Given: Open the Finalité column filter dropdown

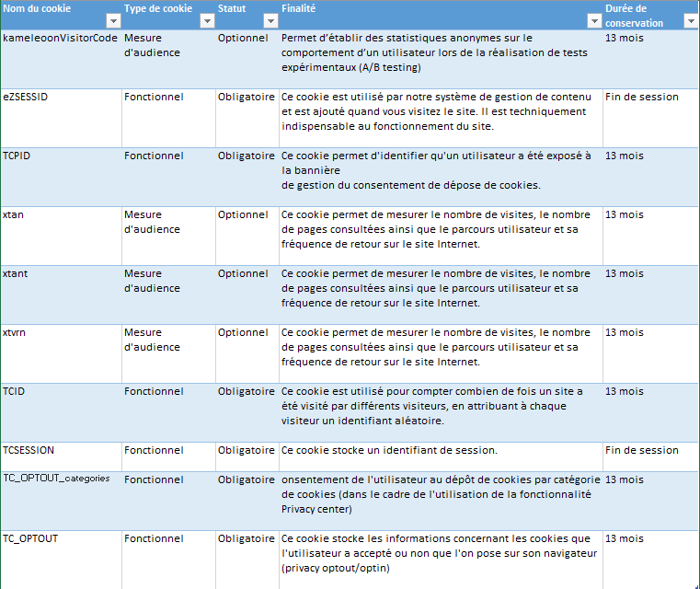Looking at the screenshot, I should (x=594, y=21).
